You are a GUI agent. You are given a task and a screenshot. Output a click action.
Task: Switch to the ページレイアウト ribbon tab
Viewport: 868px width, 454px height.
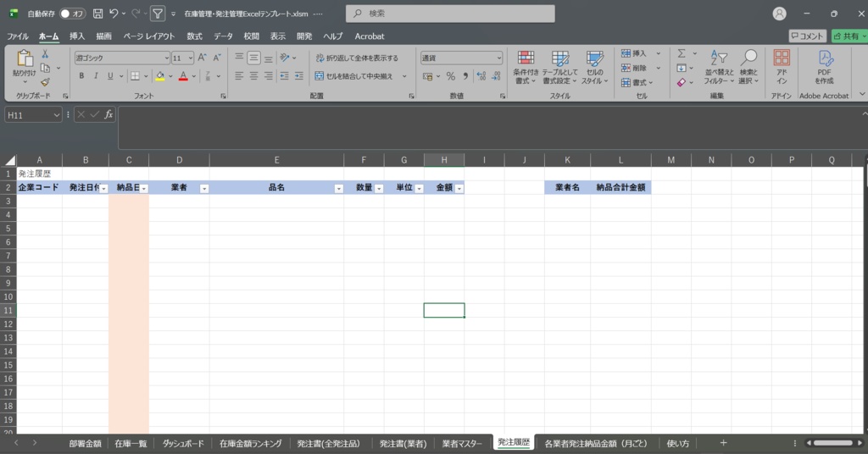[x=149, y=36]
